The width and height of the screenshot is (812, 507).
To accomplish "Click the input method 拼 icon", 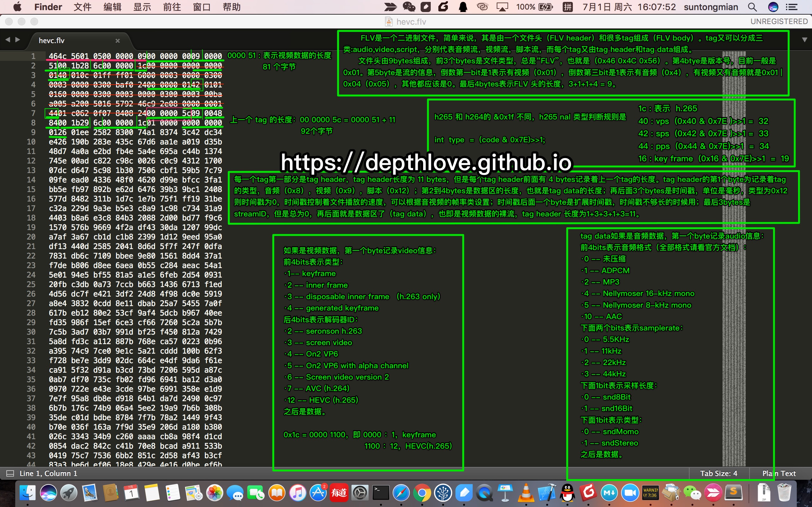I will (x=567, y=7).
